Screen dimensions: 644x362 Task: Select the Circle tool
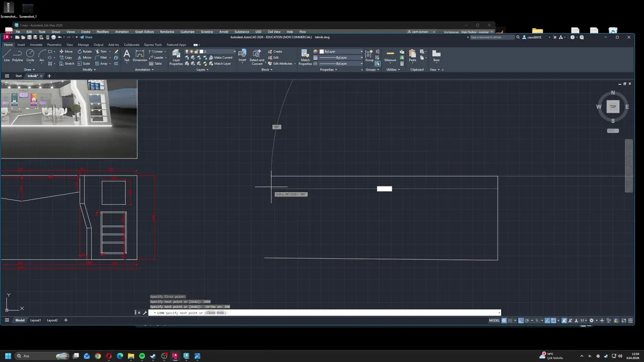tap(30, 55)
